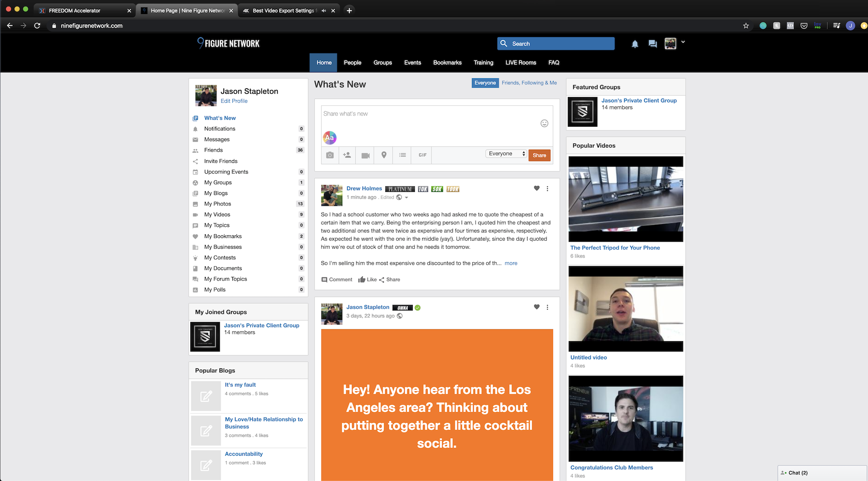Open the People menu

pos(352,62)
